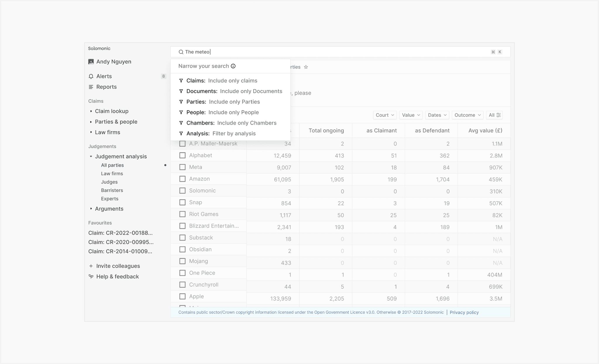Screen dimensions: 599x364
Task: Click the Reports list icon
Action: click(x=91, y=87)
